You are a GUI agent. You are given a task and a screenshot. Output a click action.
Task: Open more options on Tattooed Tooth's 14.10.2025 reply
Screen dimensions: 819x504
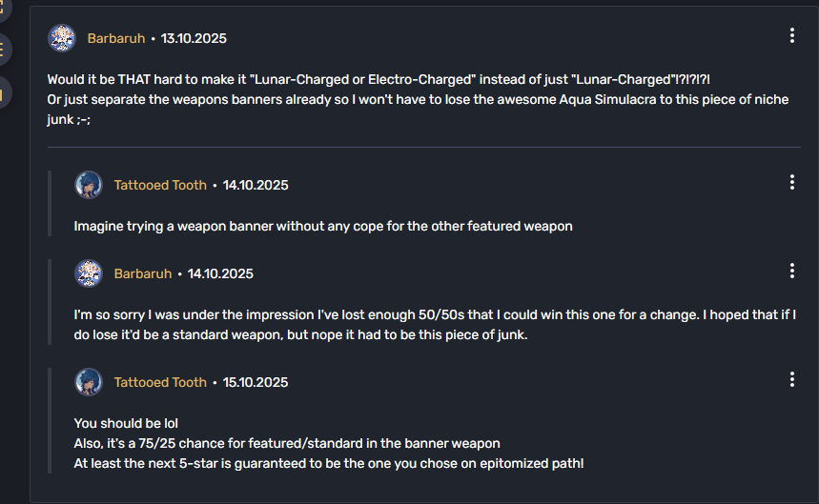(x=791, y=182)
